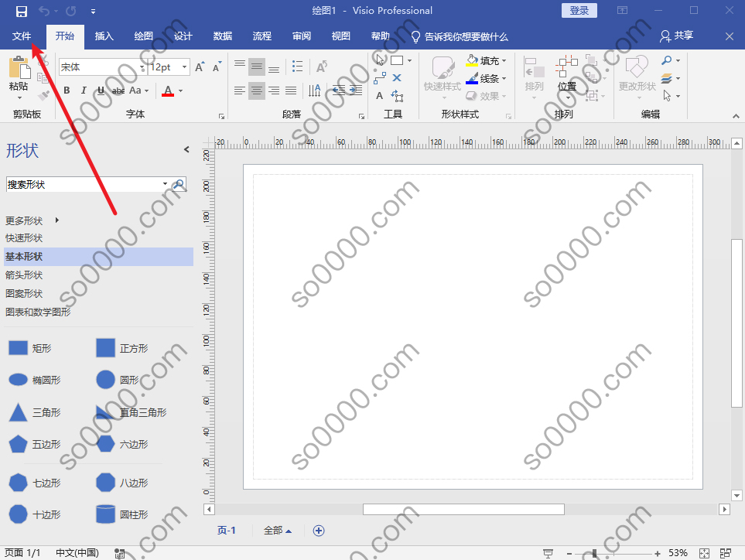
Task: Click the 粘贴 paste icon
Action: point(19,67)
